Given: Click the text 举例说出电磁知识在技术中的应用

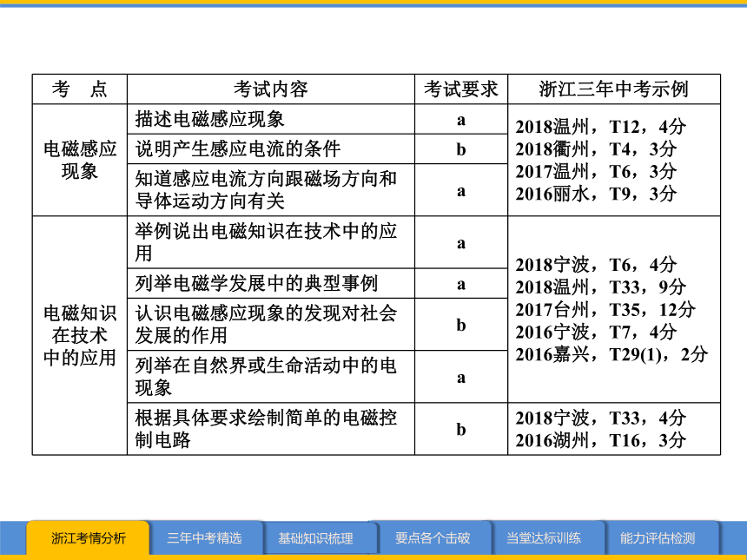Looking at the screenshot, I should pyautogui.click(x=266, y=242).
